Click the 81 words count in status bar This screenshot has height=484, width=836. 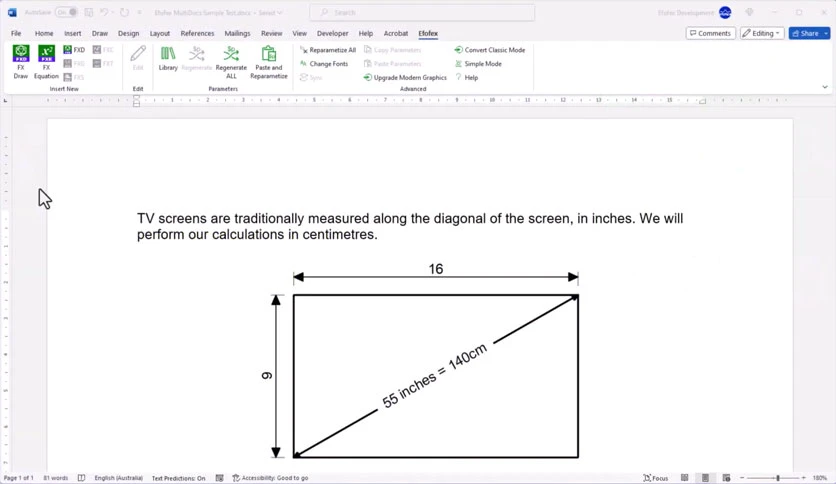(x=55, y=478)
